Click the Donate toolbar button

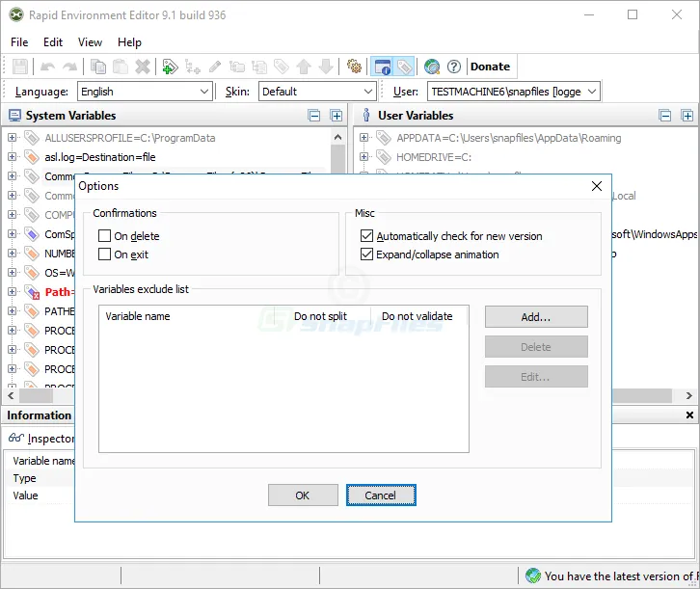point(490,67)
